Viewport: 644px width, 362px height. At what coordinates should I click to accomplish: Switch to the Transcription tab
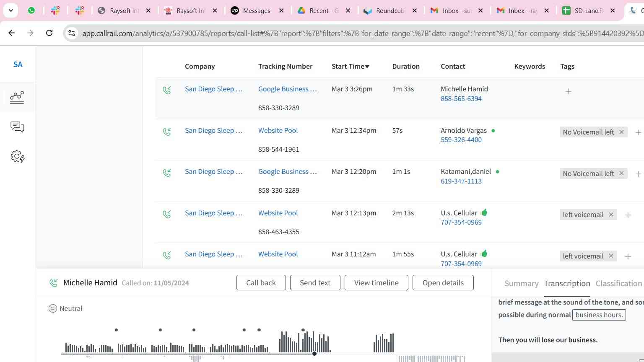coord(567,284)
